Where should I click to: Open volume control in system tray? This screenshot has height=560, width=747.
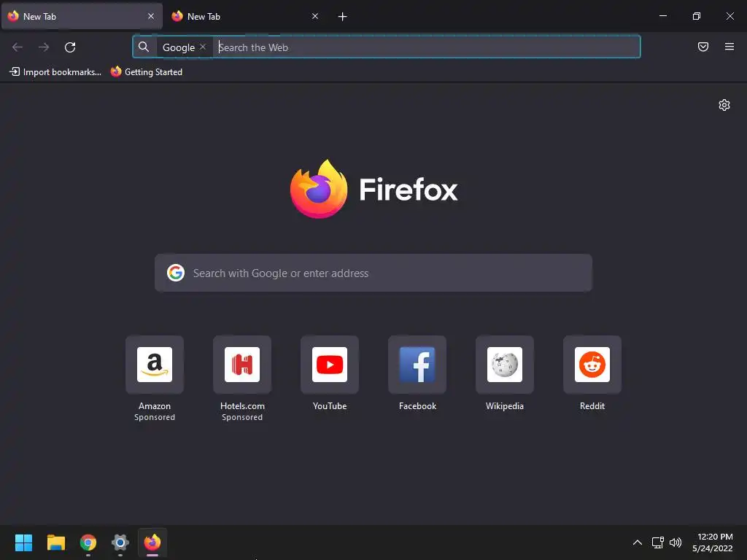pos(676,542)
